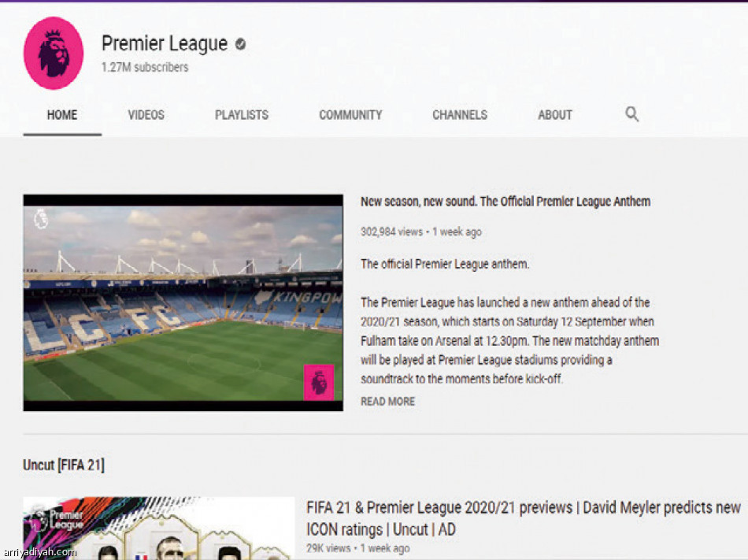
Task: View the CHANNELS tab
Action: [x=460, y=115]
